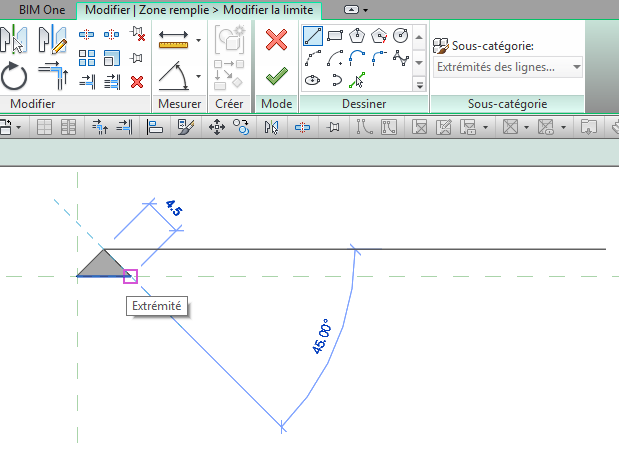The image size is (619, 458).
Task: Finish edit mode with green checkmark
Action: (276, 76)
